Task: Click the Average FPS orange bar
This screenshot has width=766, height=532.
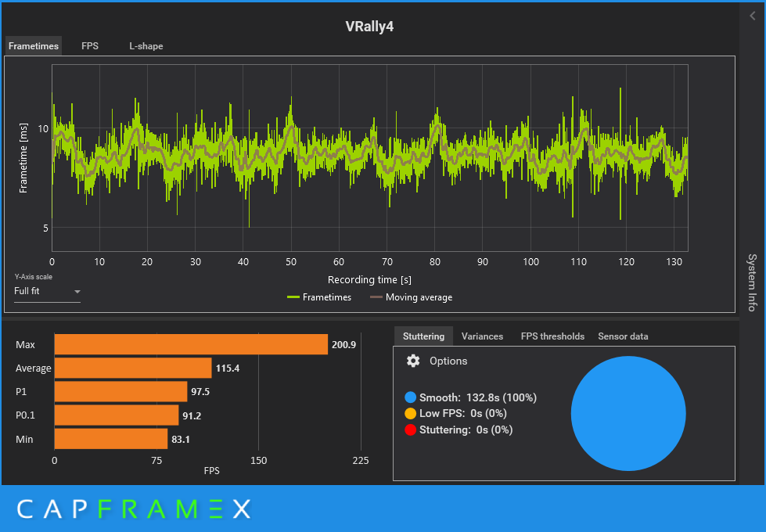Action: coord(133,368)
